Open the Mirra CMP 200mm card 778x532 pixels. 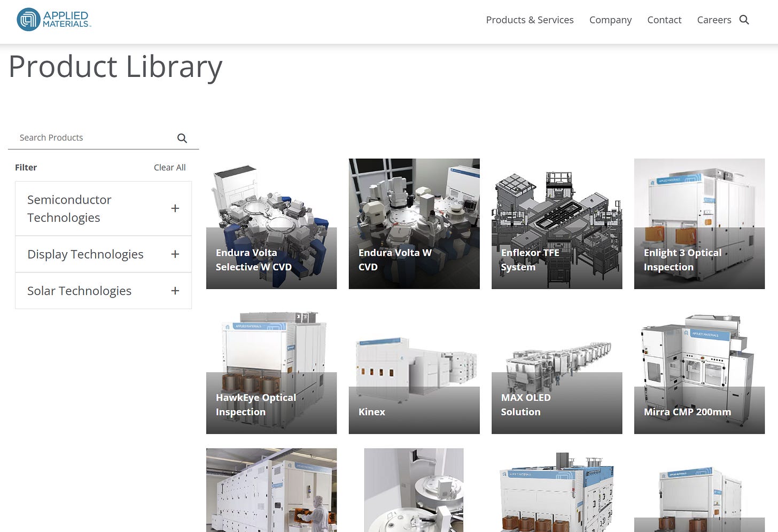point(699,369)
